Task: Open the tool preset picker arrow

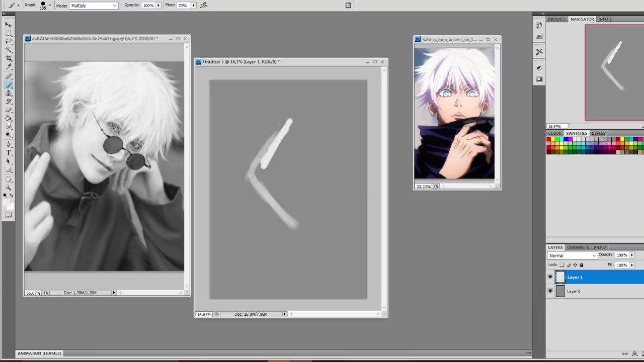Action: 19,5
